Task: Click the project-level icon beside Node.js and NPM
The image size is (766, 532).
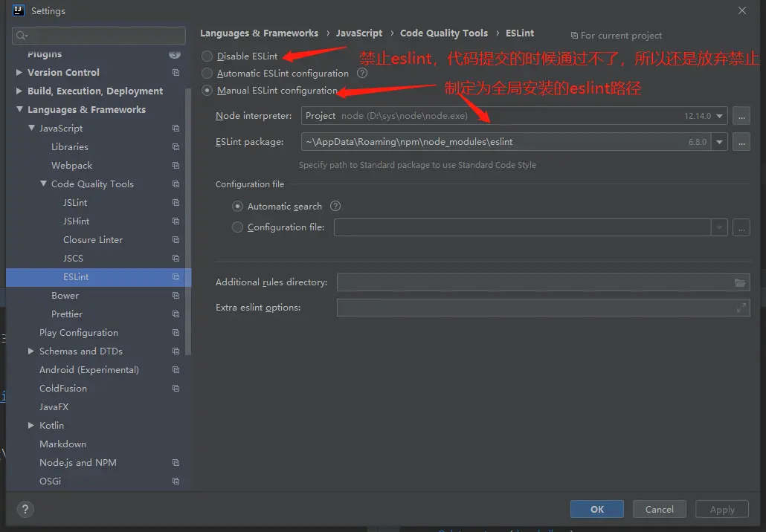Action: tap(176, 462)
